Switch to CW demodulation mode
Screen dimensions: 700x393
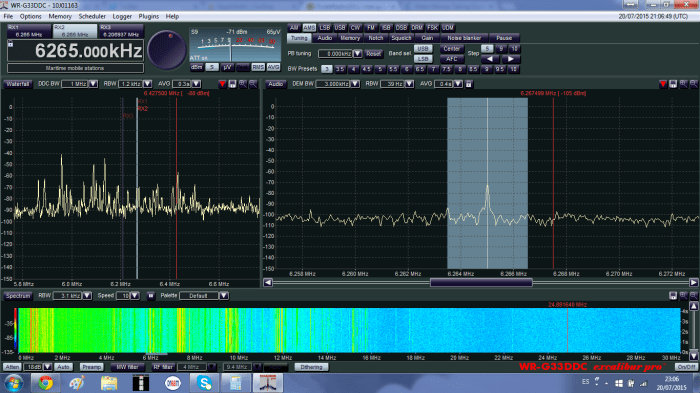[355, 28]
